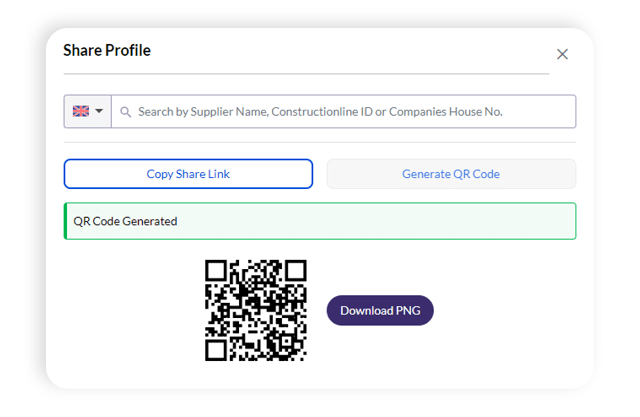Click the UK flag icon

[x=81, y=111]
